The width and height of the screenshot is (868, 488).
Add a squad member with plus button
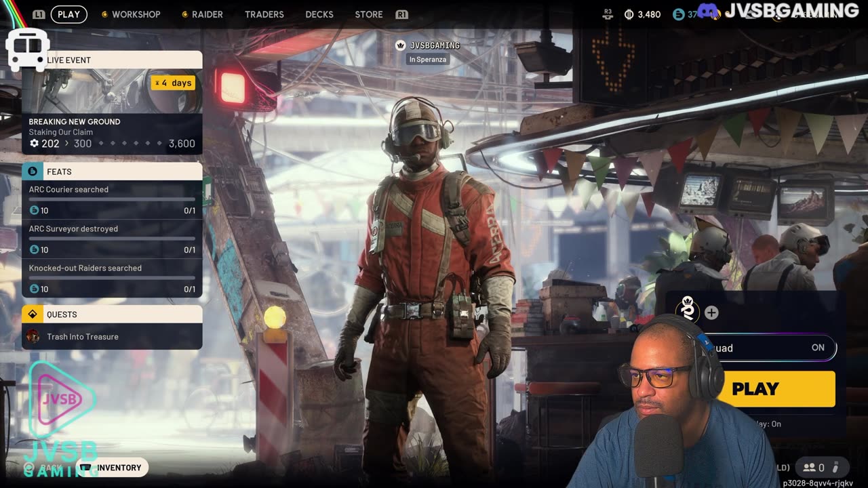point(711,312)
